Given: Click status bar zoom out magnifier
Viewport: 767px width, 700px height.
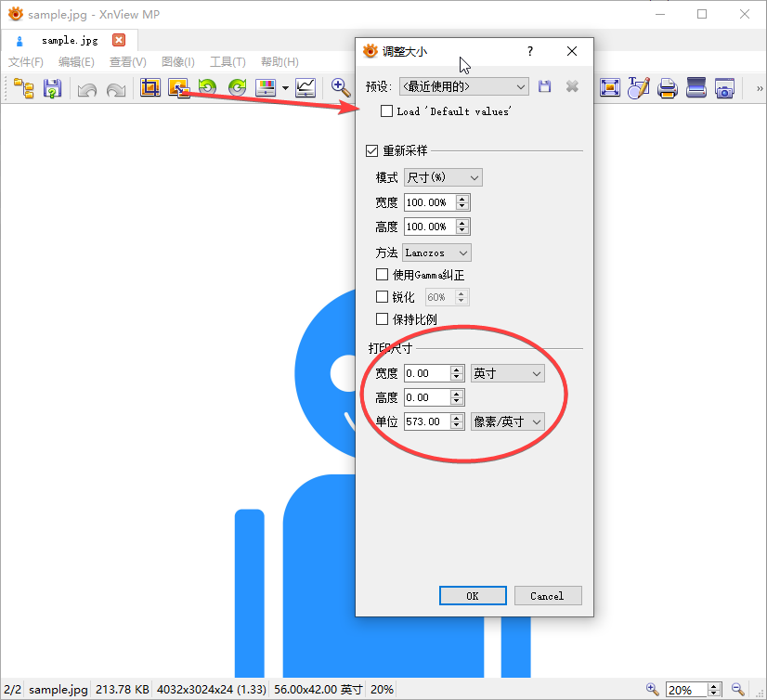Looking at the screenshot, I should (x=737, y=689).
